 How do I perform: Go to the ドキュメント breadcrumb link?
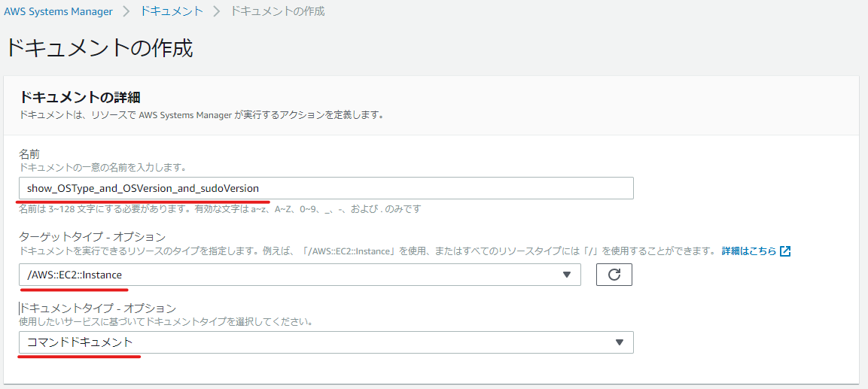tap(172, 11)
